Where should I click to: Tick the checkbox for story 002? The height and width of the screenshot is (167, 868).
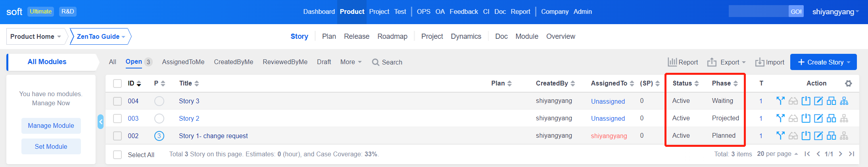tap(117, 136)
